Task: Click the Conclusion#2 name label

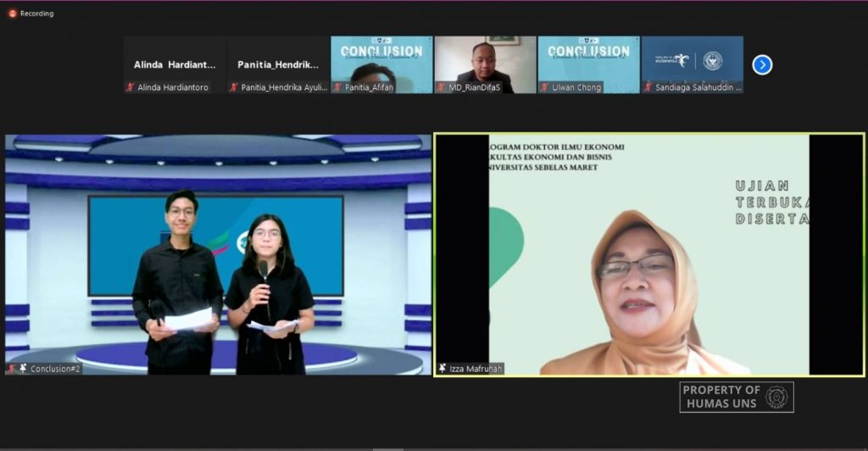Action: (55, 369)
